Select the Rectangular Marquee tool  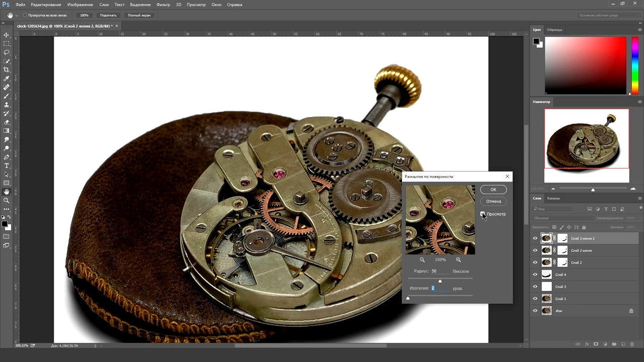[x=7, y=44]
